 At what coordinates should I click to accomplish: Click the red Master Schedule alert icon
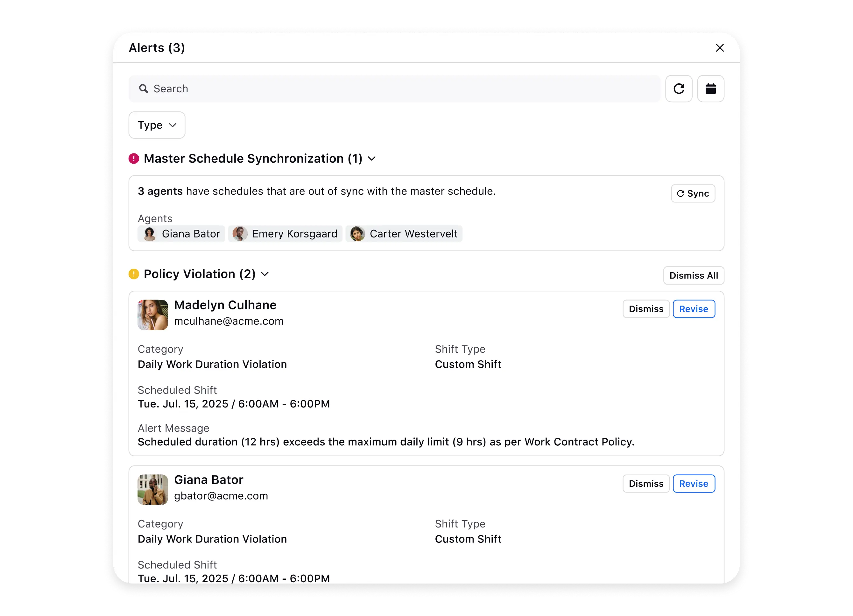click(134, 158)
